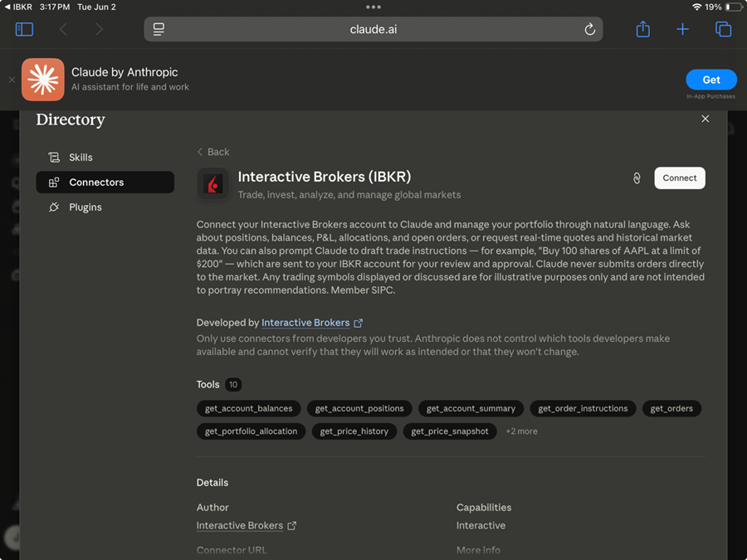
Task: Click the Details heading
Action: click(212, 482)
